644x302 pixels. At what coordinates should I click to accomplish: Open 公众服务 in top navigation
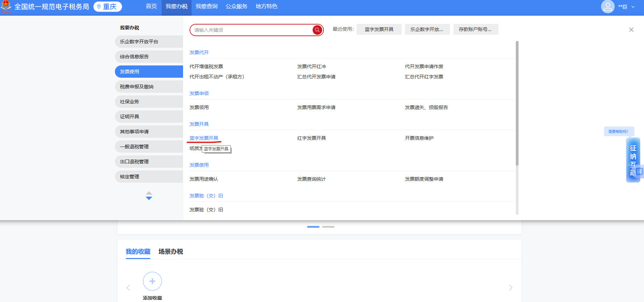[x=237, y=6]
